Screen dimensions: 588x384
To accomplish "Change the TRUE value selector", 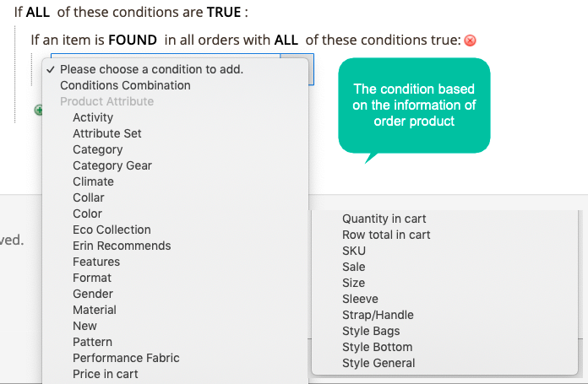I will click(224, 12).
